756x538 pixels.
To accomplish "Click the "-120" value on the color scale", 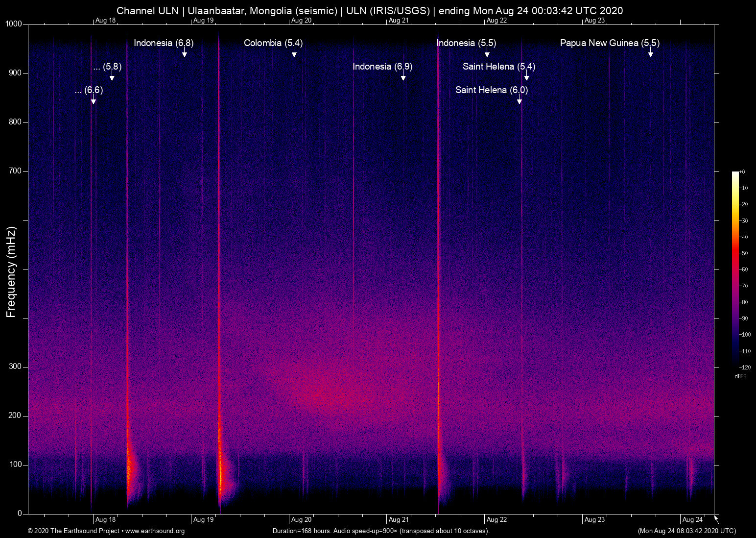I will (x=745, y=367).
